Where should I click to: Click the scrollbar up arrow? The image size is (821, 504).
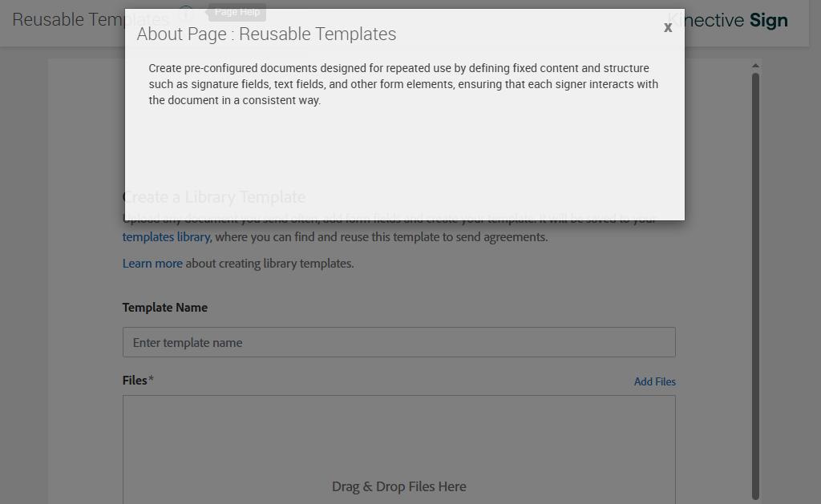(x=755, y=66)
